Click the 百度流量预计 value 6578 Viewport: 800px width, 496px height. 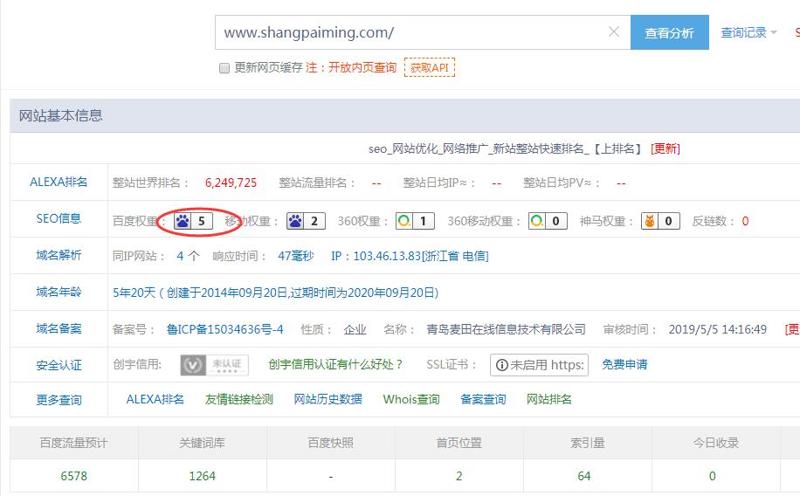pyautogui.click(x=74, y=476)
